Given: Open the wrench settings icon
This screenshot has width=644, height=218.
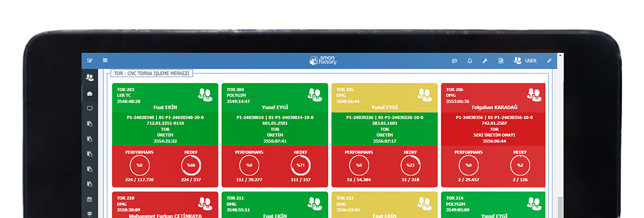Looking at the screenshot, I should pyautogui.click(x=484, y=61).
